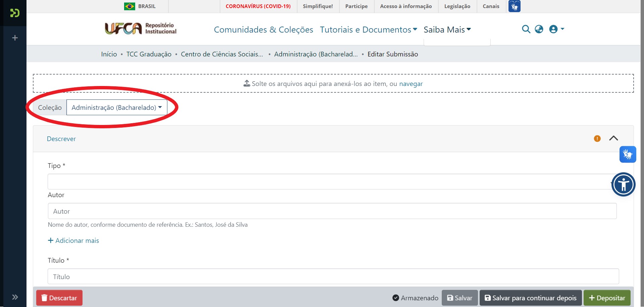Click the trash icon on Descartar
This screenshot has width=644, height=307.
coord(44,298)
